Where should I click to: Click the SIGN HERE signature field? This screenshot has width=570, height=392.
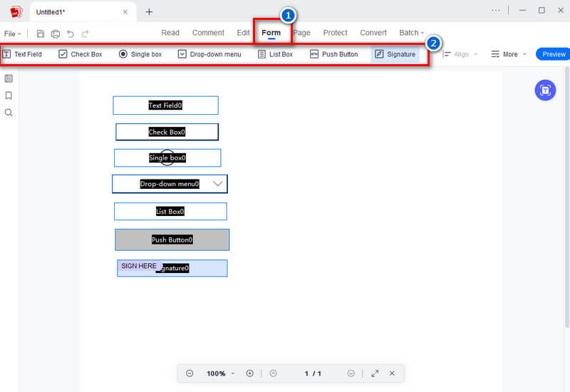coord(172,268)
